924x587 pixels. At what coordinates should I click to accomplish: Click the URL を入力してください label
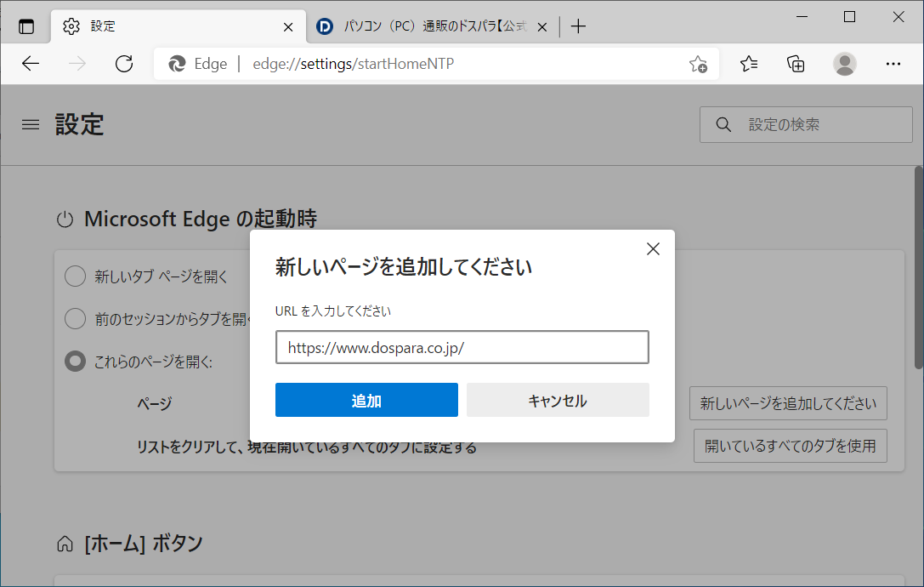pyautogui.click(x=333, y=311)
